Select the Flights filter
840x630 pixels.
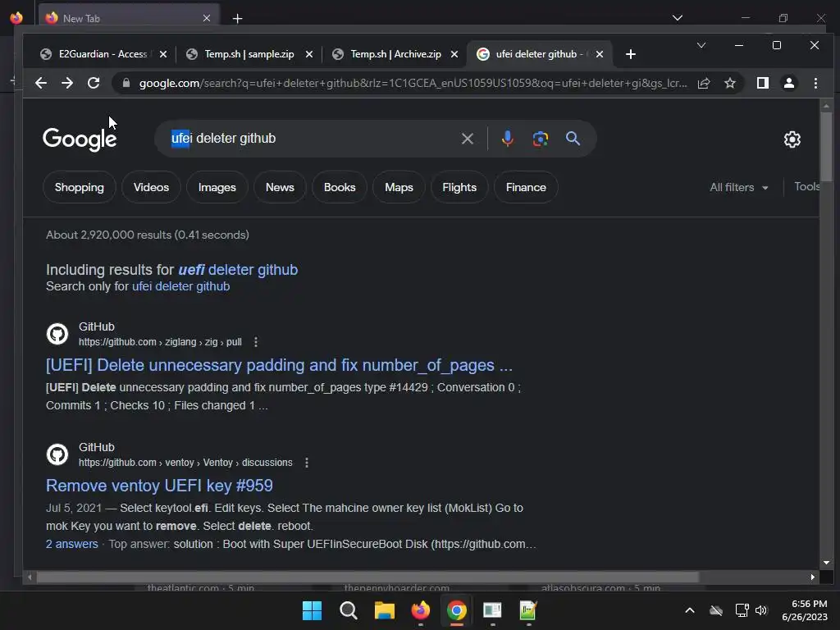click(459, 188)
